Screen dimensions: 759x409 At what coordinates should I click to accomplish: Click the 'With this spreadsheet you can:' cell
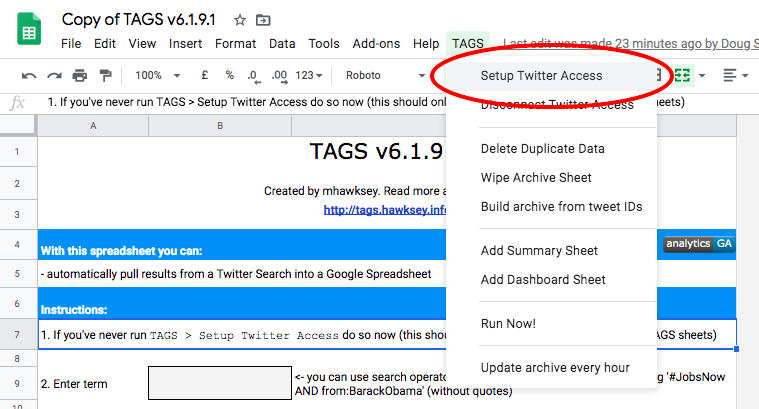point(242,245)
